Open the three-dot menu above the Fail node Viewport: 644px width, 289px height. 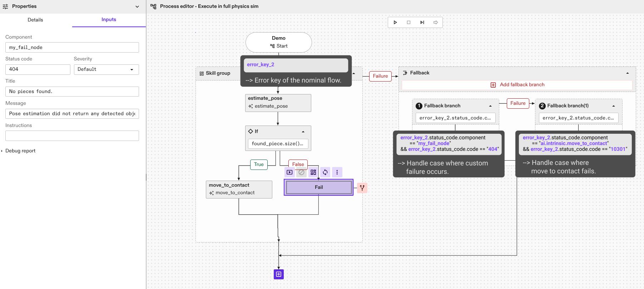[337, 172]
